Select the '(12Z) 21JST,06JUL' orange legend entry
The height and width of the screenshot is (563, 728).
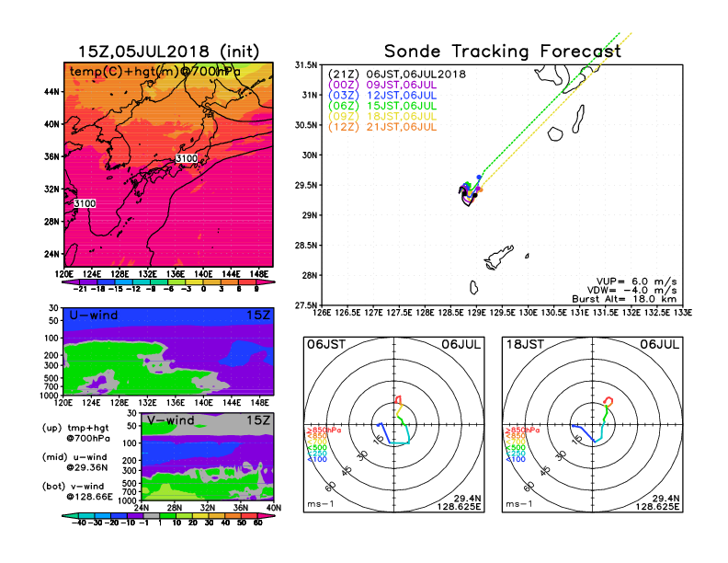(x=382, y=127)
